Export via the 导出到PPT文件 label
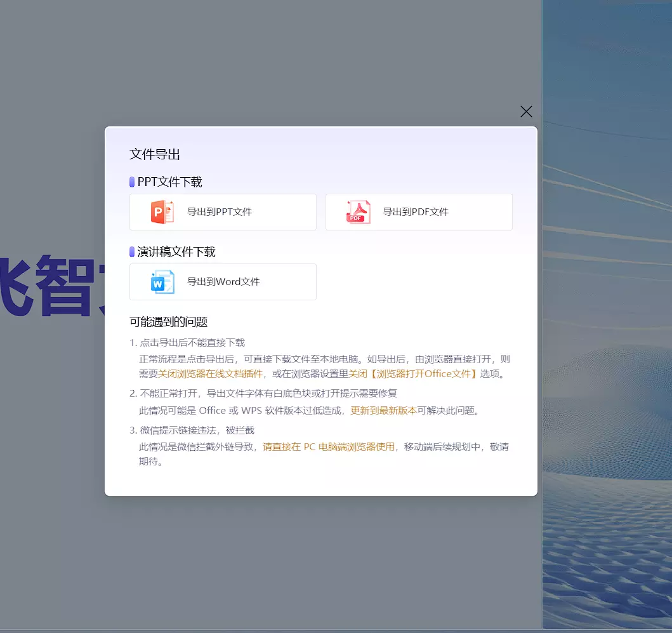 (x=220, y=212)
